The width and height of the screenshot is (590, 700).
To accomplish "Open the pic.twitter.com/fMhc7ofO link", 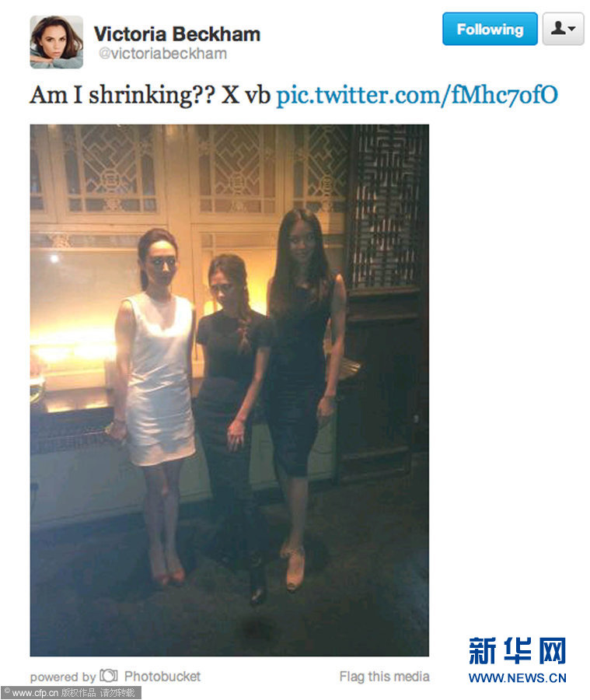I will coord(417,95).
